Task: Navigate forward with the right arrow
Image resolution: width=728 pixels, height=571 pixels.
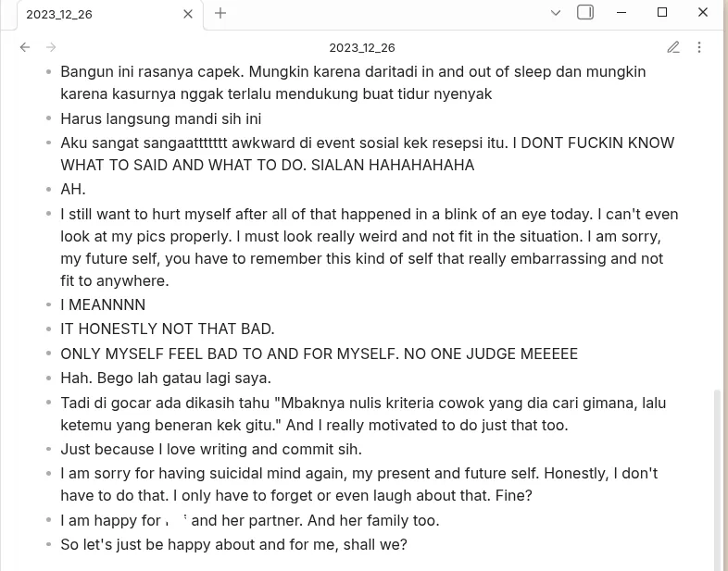Action: pos(51,47)
